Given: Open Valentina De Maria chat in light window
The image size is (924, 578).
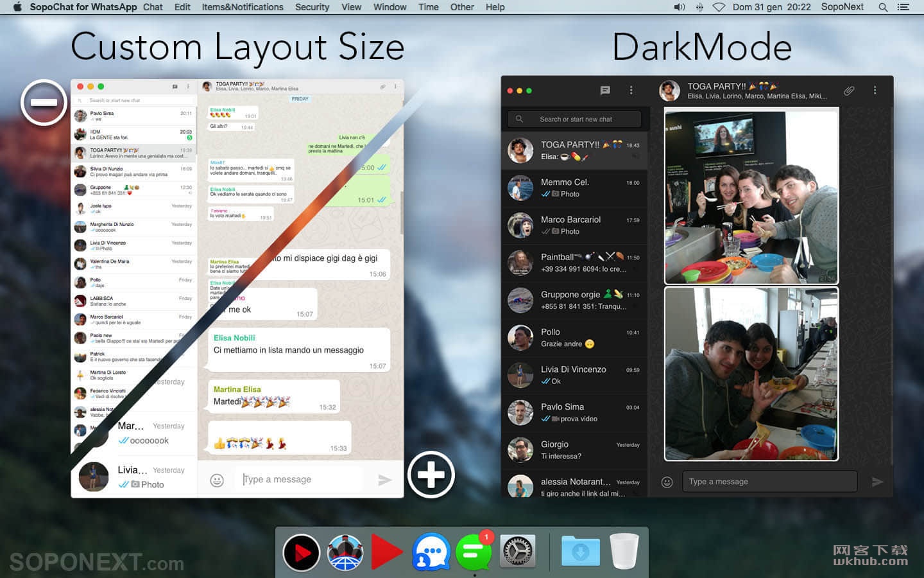Looking at the screenshot, I should point(133,264).
